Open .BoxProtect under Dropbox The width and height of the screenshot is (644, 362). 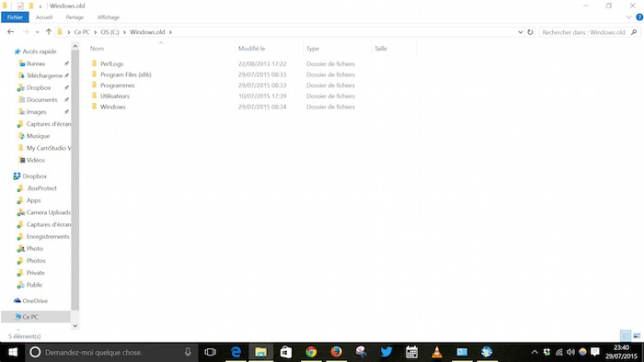pos(41,188)
